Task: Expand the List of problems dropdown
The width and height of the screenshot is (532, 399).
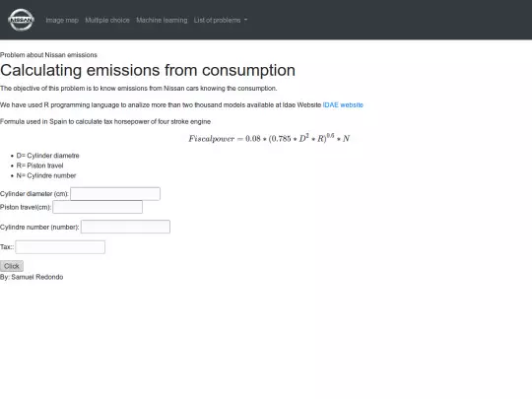Action: coord(221,21)
